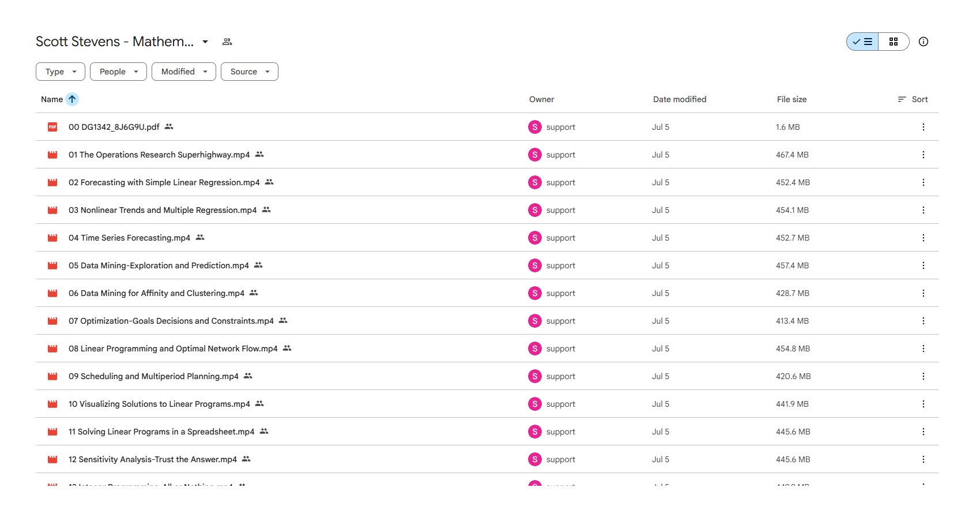
Task: Switch to grid layout view
Action: point(894,42)
